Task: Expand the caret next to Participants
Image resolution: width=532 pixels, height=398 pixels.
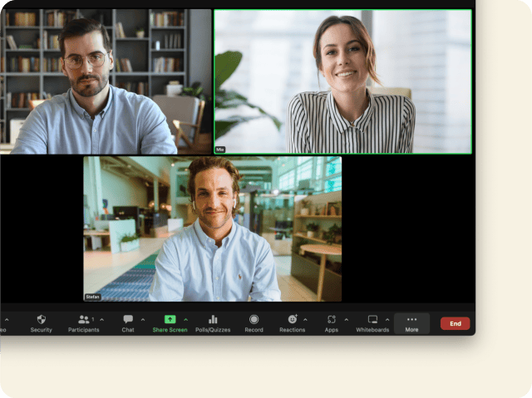Action: click(x=102, y=320)
